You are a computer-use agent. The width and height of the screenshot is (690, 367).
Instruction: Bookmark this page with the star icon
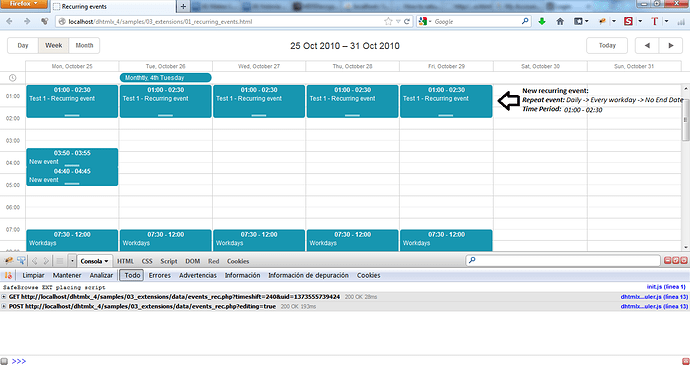pos(388,21)
